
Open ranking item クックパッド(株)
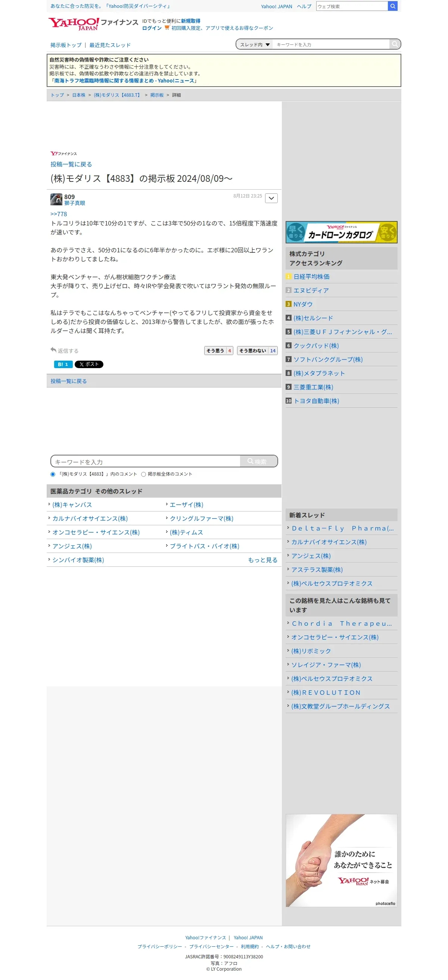point(316,346)
